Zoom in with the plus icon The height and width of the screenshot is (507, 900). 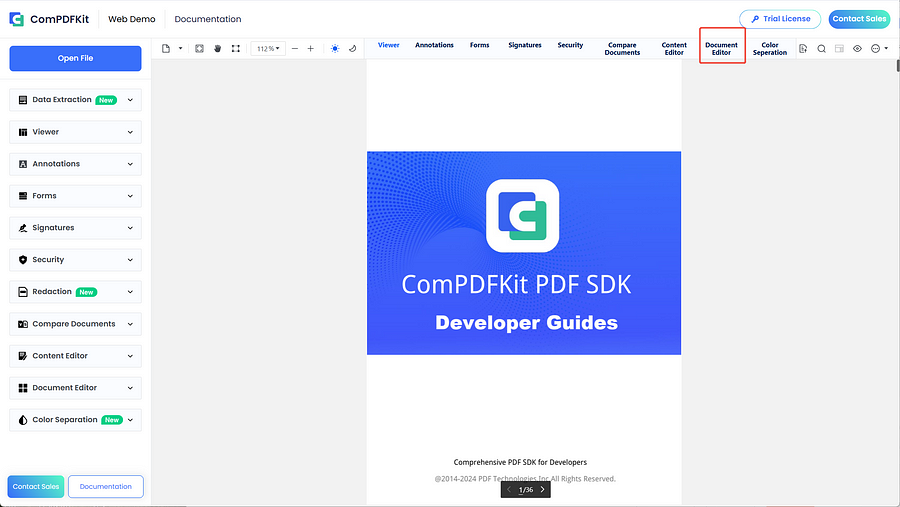311,49
